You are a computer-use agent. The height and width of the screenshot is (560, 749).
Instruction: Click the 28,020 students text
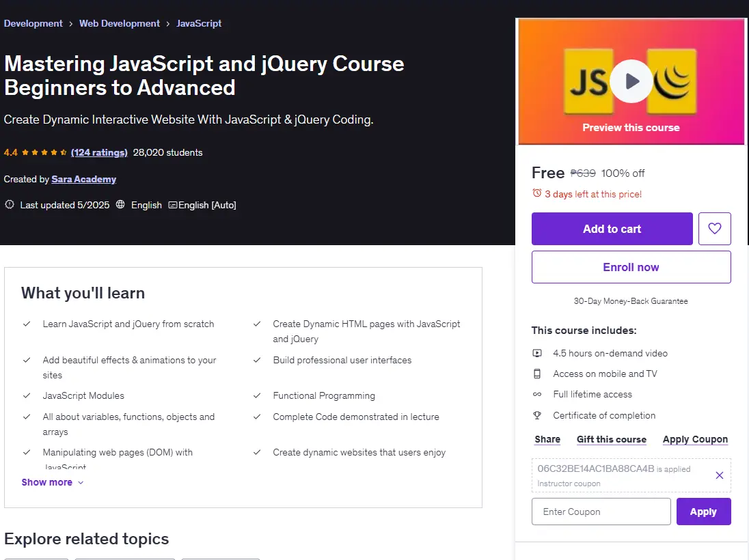point(167,152)
